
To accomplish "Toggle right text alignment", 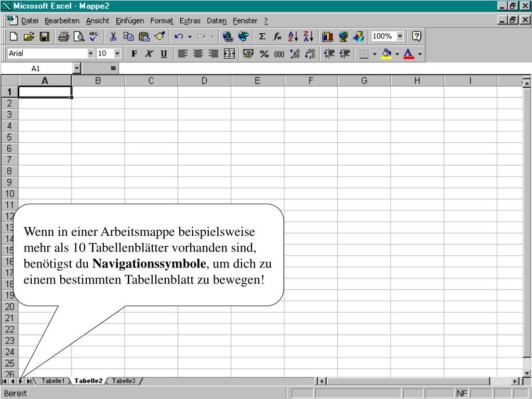I will 214,54.
